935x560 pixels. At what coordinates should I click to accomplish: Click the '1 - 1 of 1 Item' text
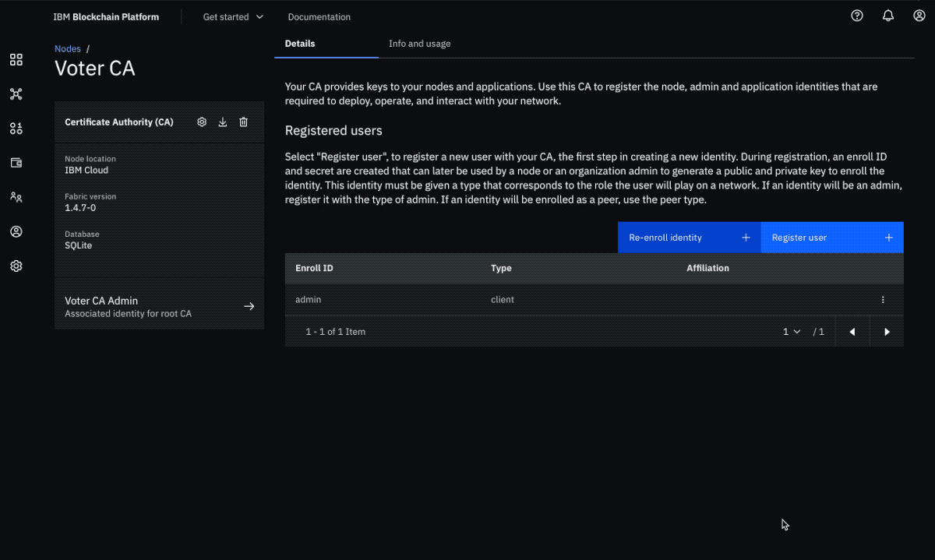pyautogui.click(x=336, y=332)
